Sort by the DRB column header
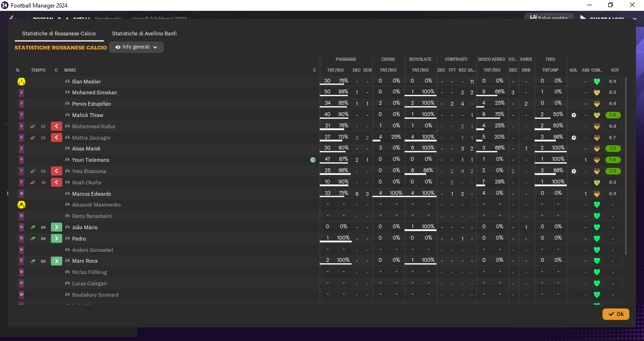The image size is (644, 341). point(526,70)
